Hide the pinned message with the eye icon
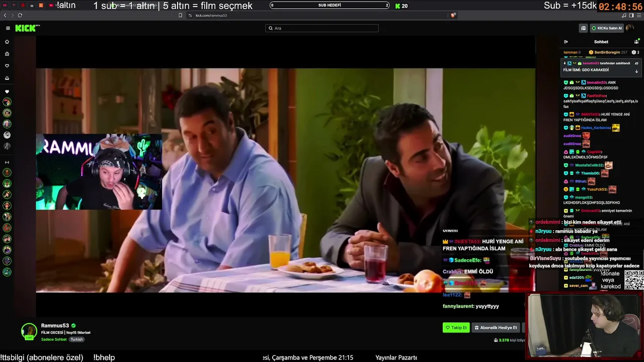Viewport: 644px width, 362px height. point(636,63)
